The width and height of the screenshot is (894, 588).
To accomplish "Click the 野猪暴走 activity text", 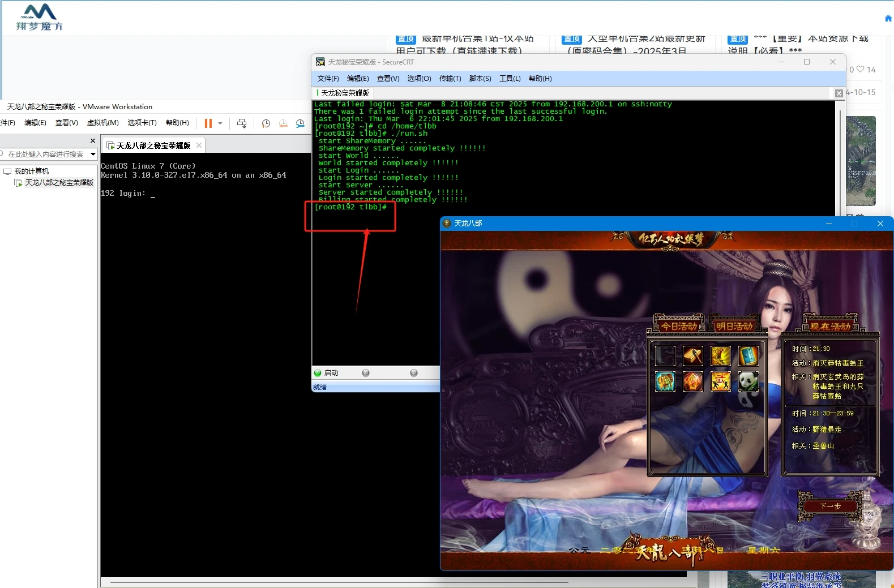I will (x=827, y=430).
